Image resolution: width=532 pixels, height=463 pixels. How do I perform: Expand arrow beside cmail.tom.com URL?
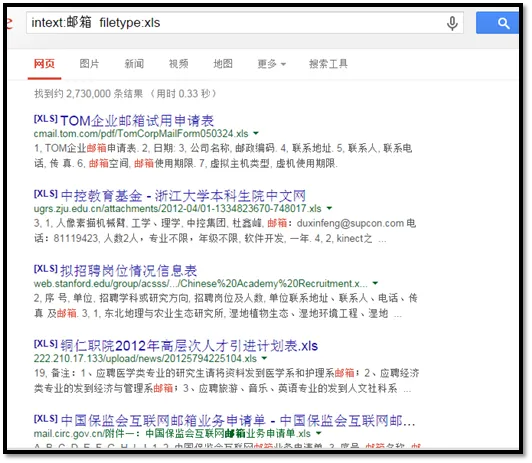coord(256,133)
